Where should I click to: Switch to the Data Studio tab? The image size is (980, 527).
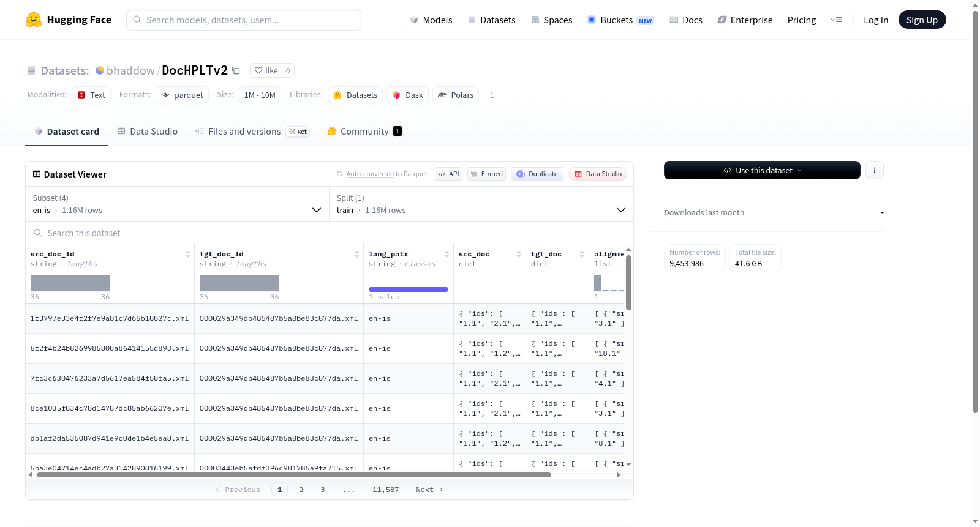(x=148, y=132)
